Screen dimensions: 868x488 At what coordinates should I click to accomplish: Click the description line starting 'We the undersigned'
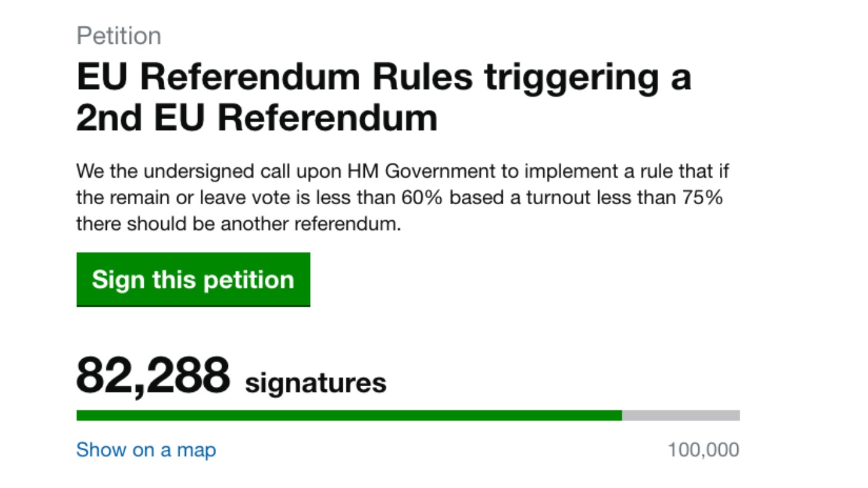[403, 171]
